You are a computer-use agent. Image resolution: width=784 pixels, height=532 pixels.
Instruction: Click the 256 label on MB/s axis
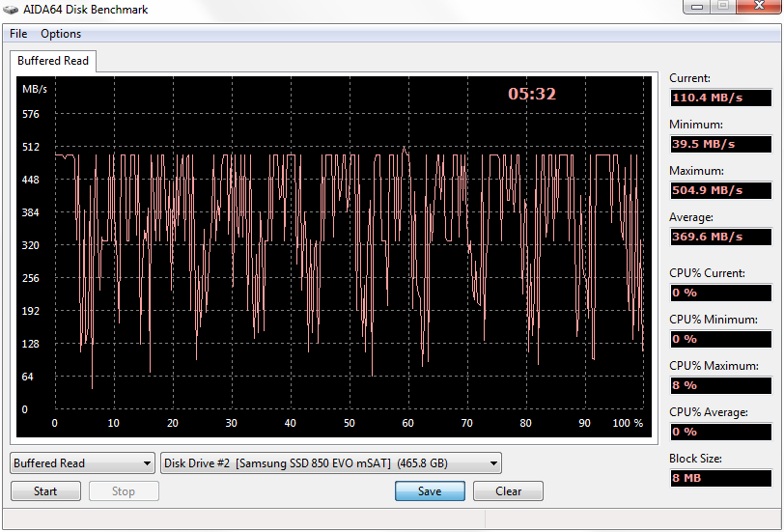[x=31, y=278]
